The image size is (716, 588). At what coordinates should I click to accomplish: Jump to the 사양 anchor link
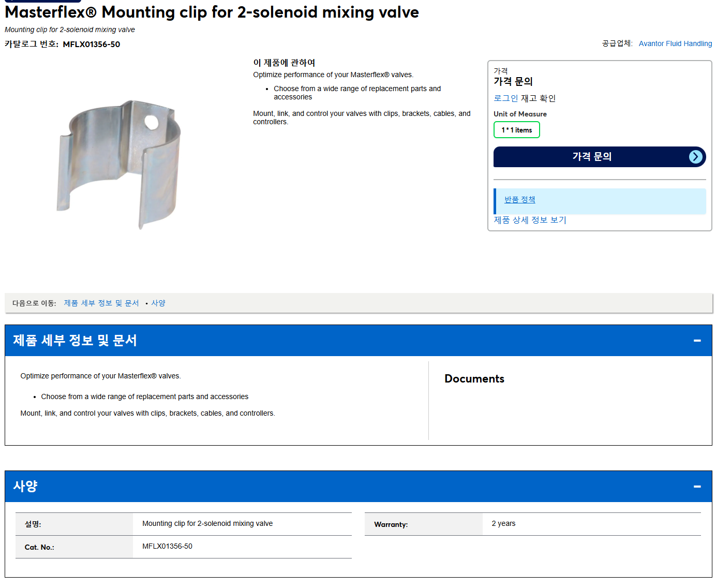[158, 303]
